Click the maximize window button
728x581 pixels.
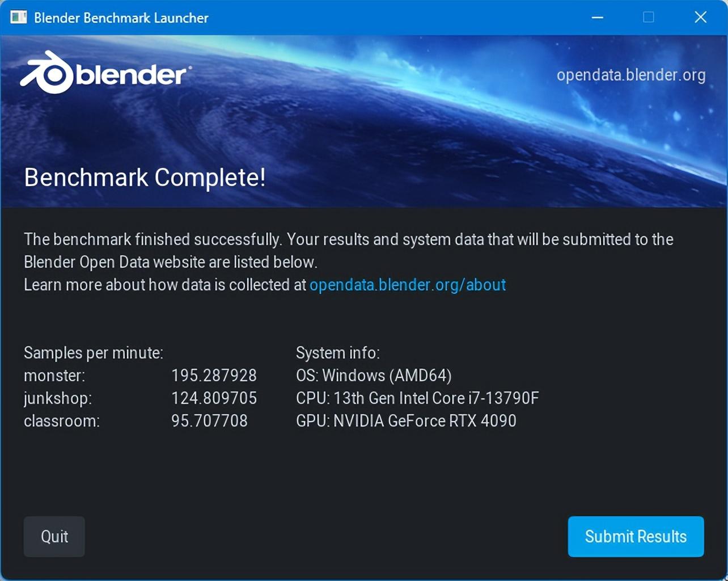click(649, 17)
